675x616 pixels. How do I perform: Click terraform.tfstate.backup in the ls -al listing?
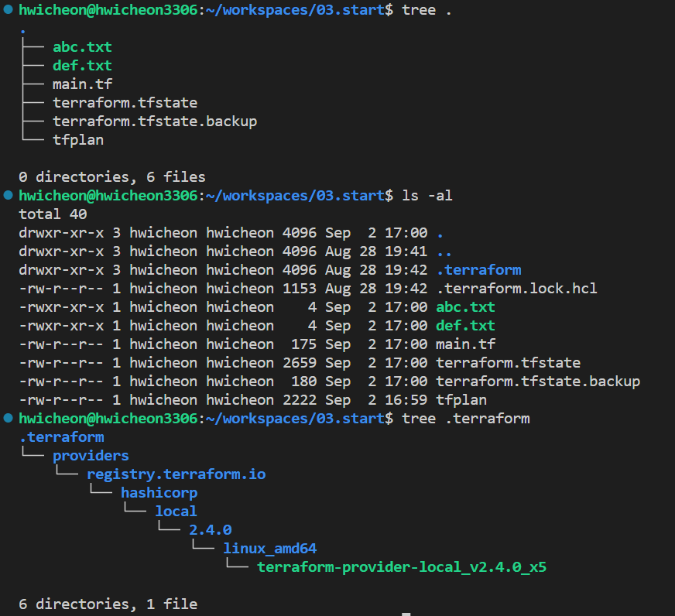tap(538, 382)
